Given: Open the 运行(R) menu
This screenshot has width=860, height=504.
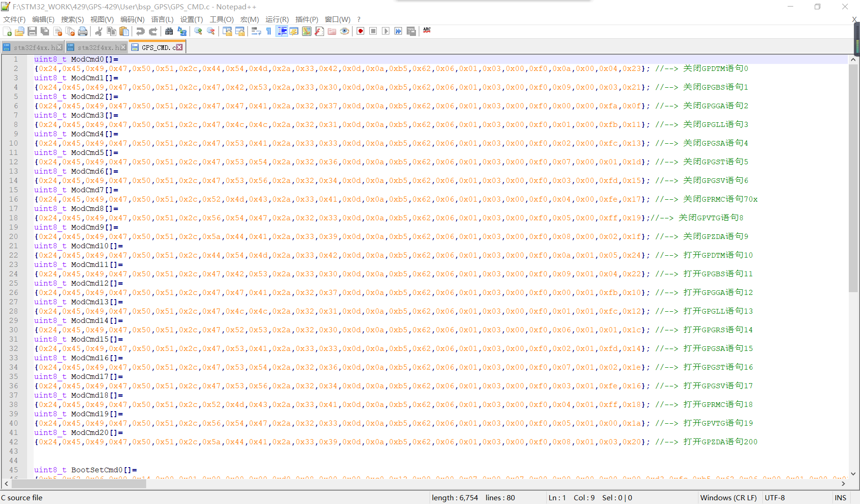Looking at the screenshot, I should [x=277, y=19].
